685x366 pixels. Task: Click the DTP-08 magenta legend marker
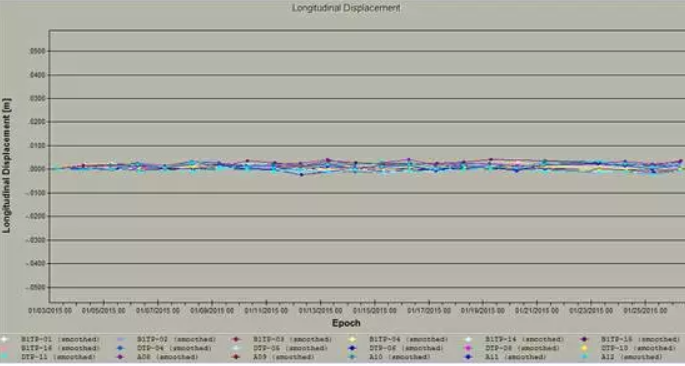[x=468, y=348]
